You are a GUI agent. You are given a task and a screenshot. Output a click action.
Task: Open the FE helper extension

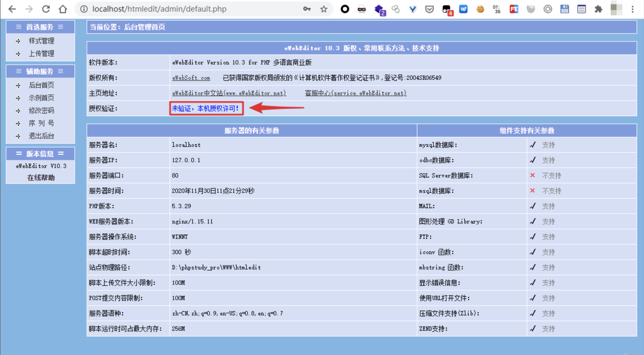click(x=514, y=9)
